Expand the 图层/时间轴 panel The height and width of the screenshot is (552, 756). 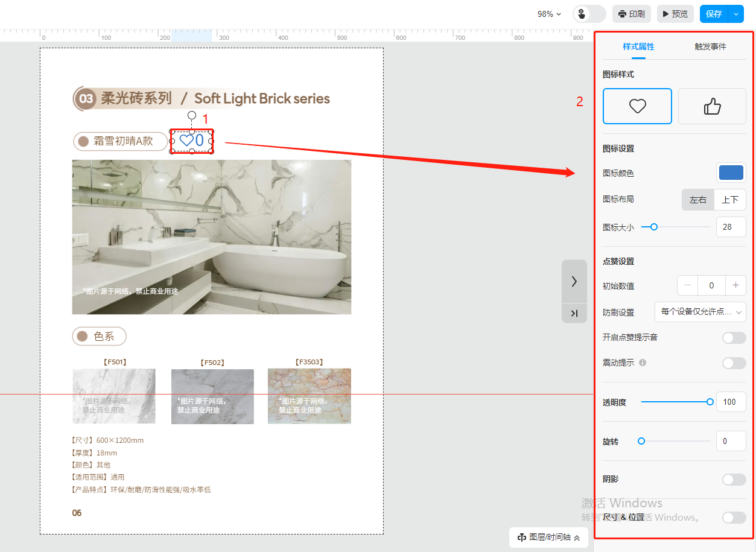(548, 537)
